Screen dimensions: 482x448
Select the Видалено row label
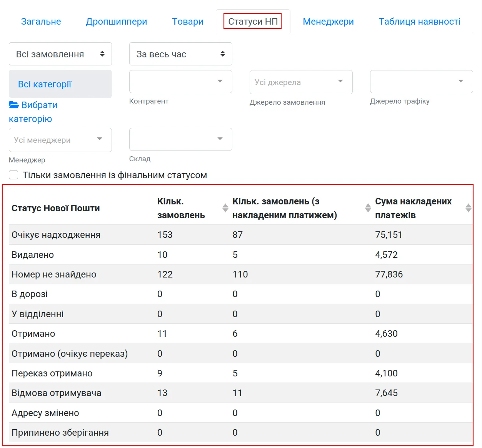pos(33,255)
